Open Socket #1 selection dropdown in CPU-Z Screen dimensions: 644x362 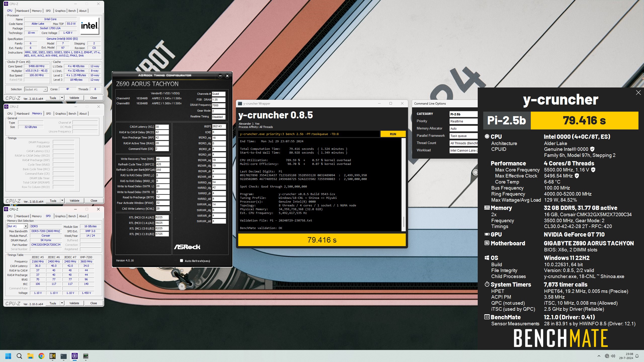point(36,89)
